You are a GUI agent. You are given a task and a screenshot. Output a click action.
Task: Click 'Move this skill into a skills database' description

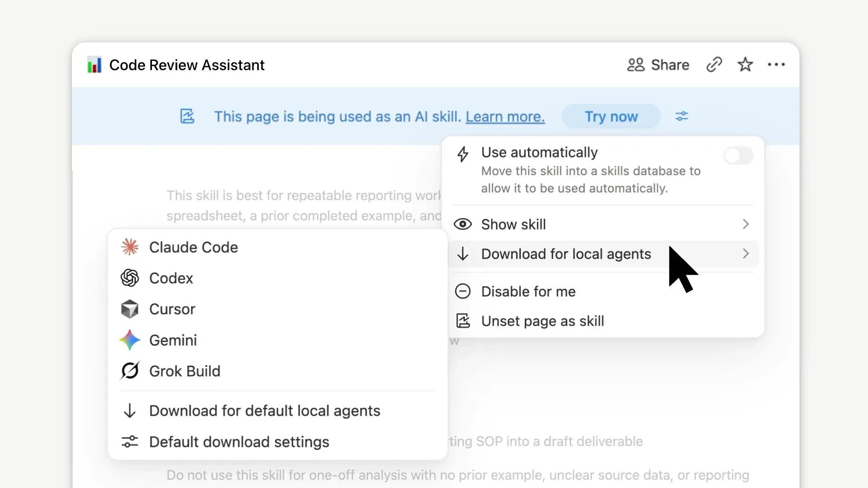tap(591, 180)
